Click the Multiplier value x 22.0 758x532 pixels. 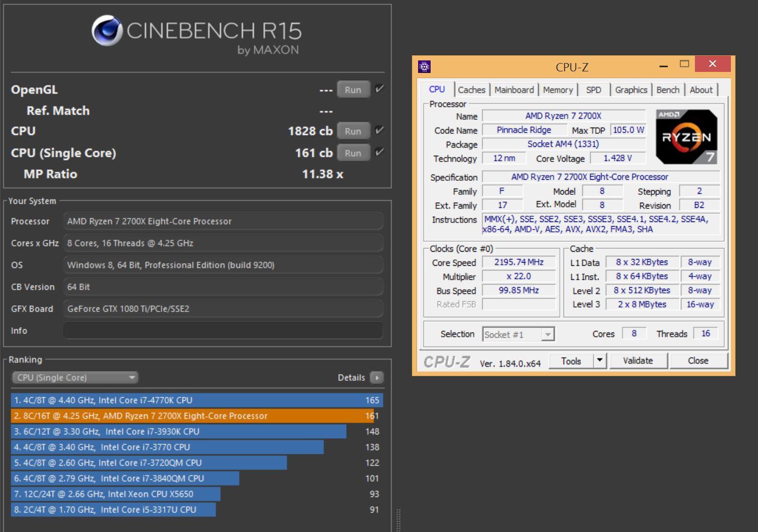(519, 276)
